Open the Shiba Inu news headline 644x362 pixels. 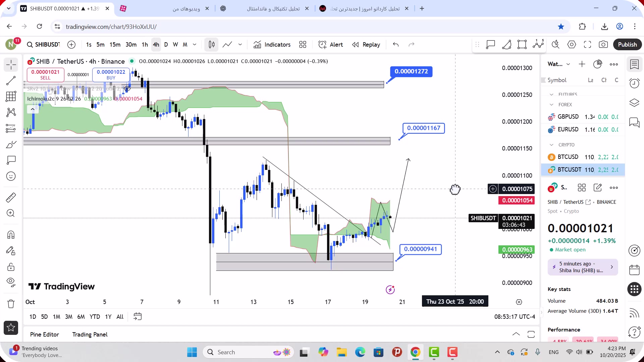583,267
